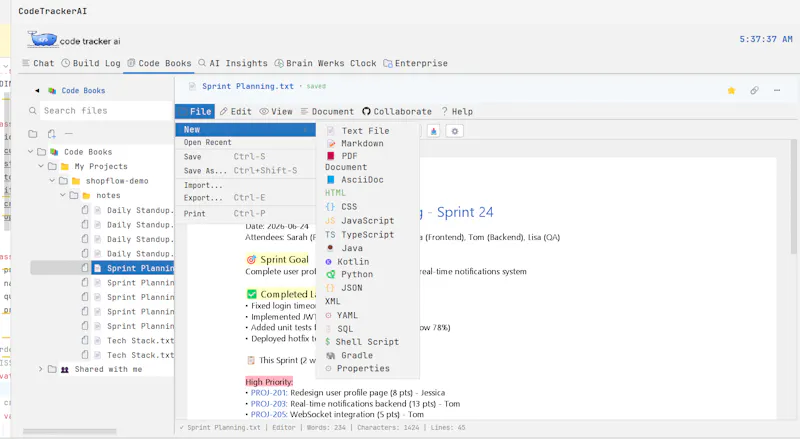
Task: Click the code tracker ai whale logo
Action: click(43, 39)
